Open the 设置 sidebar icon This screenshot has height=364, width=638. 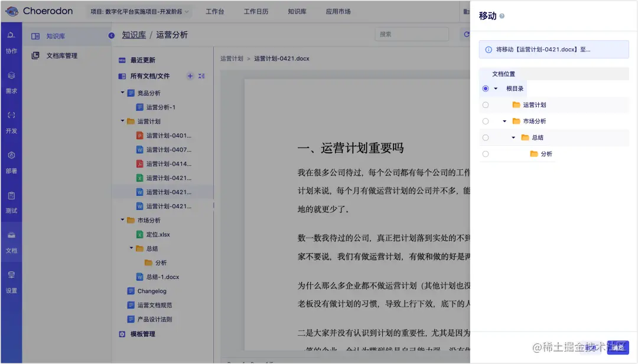11,275
